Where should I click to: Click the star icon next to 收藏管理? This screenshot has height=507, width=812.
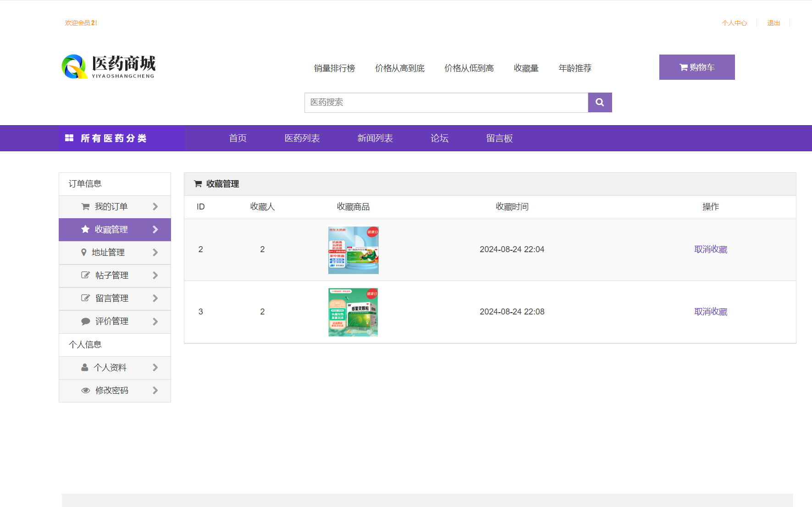[x=85, y=229]
